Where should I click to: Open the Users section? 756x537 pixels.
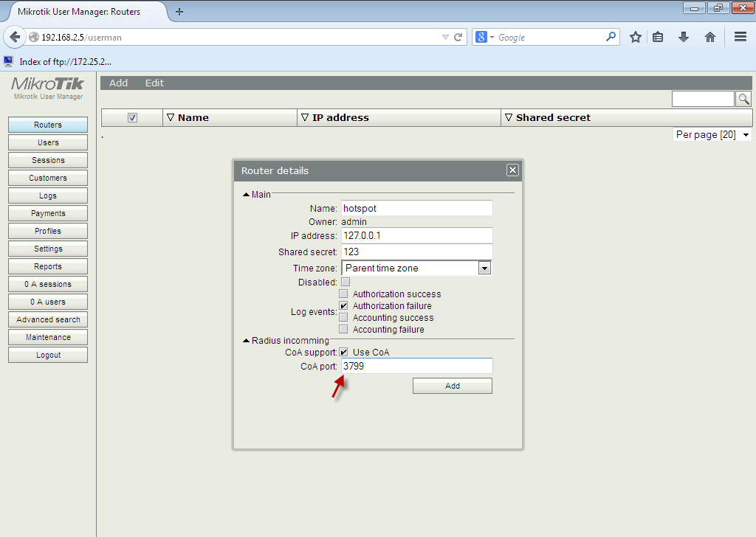(x=48, y=142)
